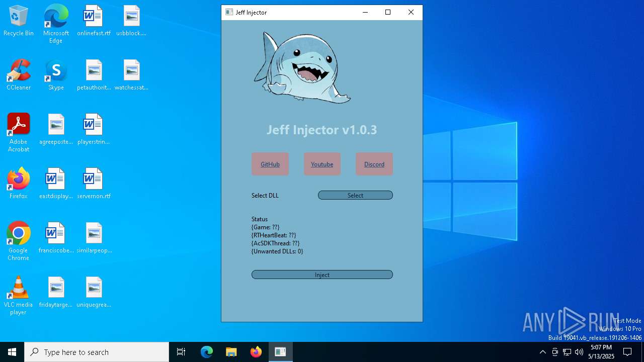The height and width of the screenshot is (362, 644).
Task: Select the watchessat file icon
Action: [x=131, y=75]
